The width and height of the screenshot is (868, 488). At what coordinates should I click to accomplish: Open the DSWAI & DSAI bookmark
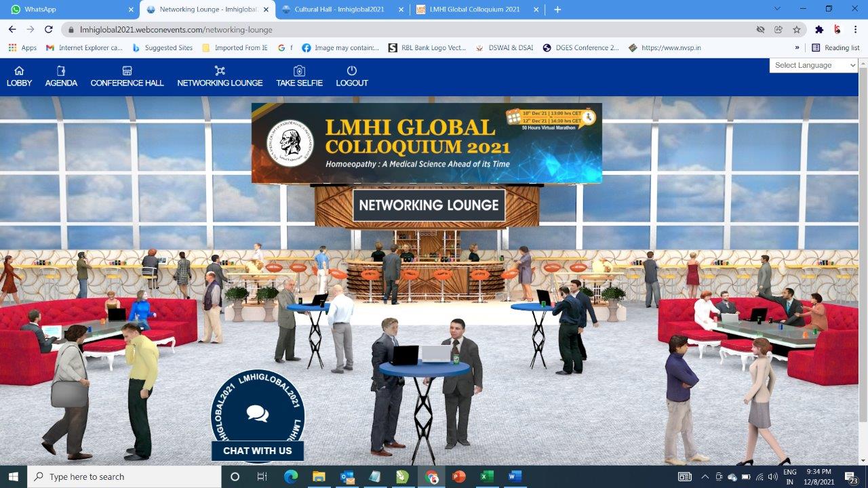click(x=505, y=47)
